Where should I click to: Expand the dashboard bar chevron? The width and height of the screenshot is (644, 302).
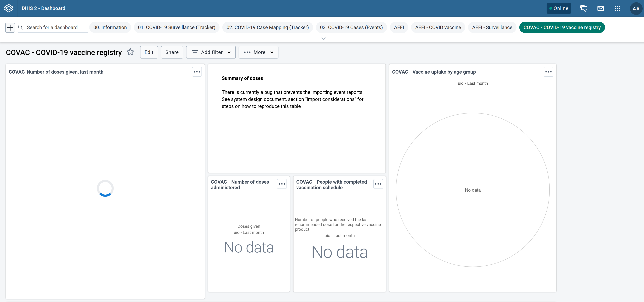(323, 39)
